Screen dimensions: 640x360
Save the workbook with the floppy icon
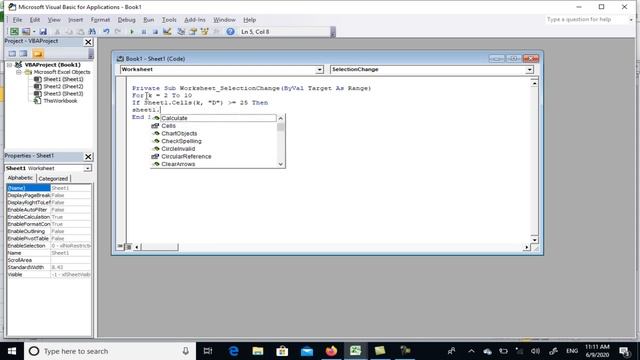click(x=43, y=31)
